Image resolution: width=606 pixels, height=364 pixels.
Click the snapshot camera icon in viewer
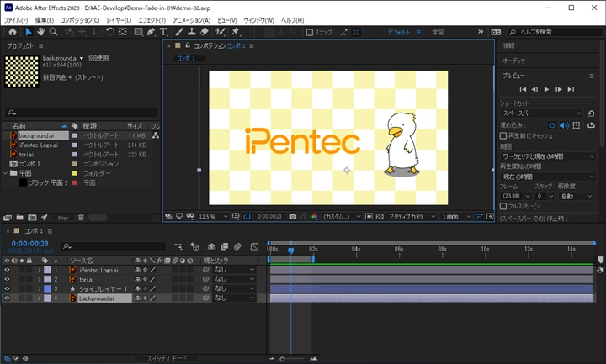point(292,216)
